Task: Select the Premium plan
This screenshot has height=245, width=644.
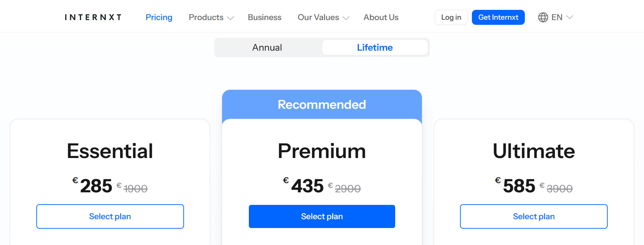Action: coord(322,216)
